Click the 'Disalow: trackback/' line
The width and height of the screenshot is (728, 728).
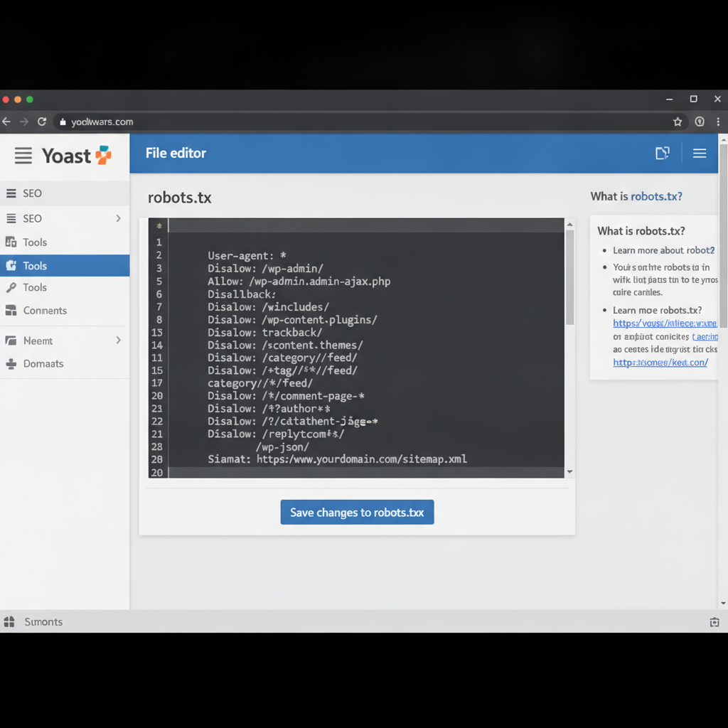pos(264,333)
